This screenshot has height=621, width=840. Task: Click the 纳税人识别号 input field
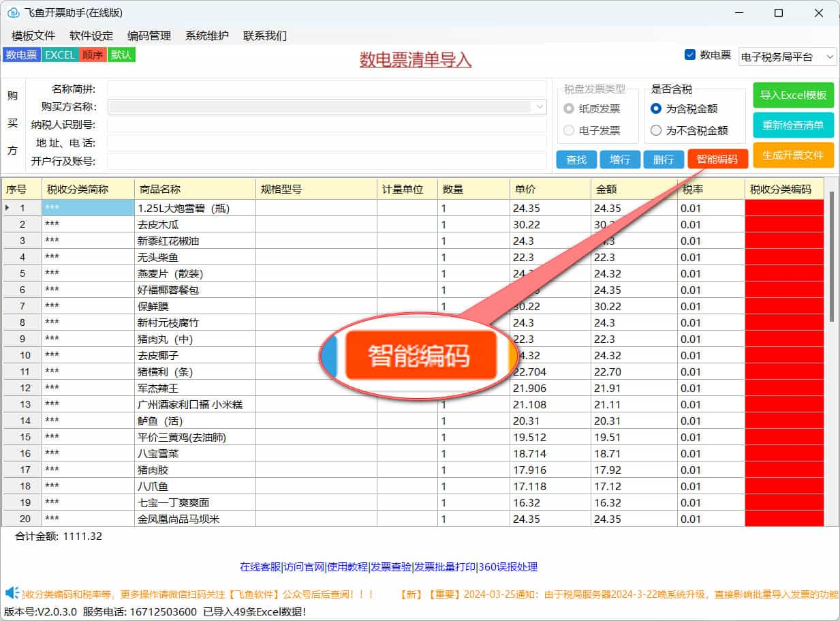[327, 124]
